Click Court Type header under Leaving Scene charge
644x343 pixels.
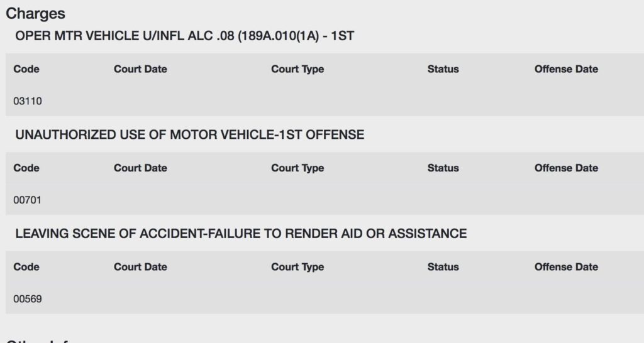pyautogui.click(x=297, y=267)
